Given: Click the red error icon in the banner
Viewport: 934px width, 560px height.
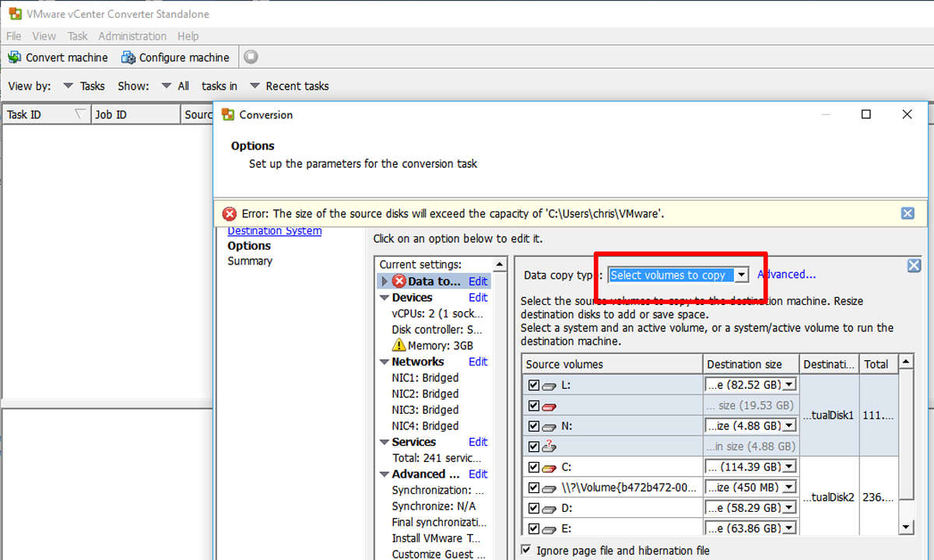Looking at the screenshot, I should 230,214.
